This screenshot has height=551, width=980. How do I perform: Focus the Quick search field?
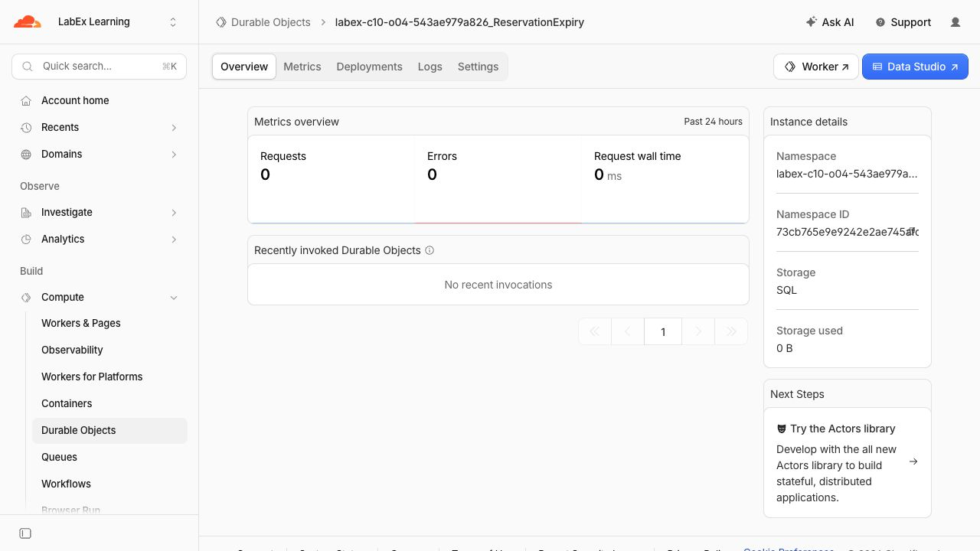[x=100, y=67]
